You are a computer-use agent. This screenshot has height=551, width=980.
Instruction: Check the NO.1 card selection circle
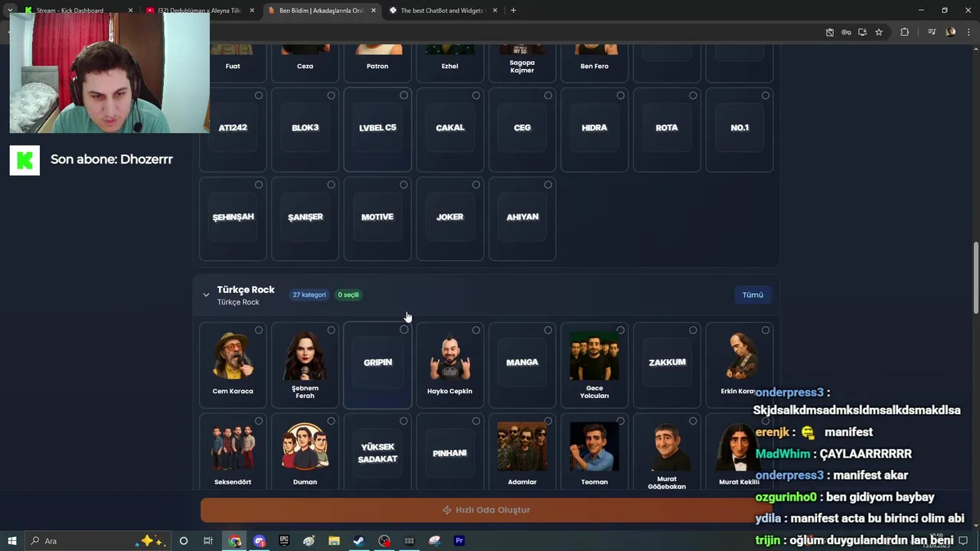click(x=765, y=96)
